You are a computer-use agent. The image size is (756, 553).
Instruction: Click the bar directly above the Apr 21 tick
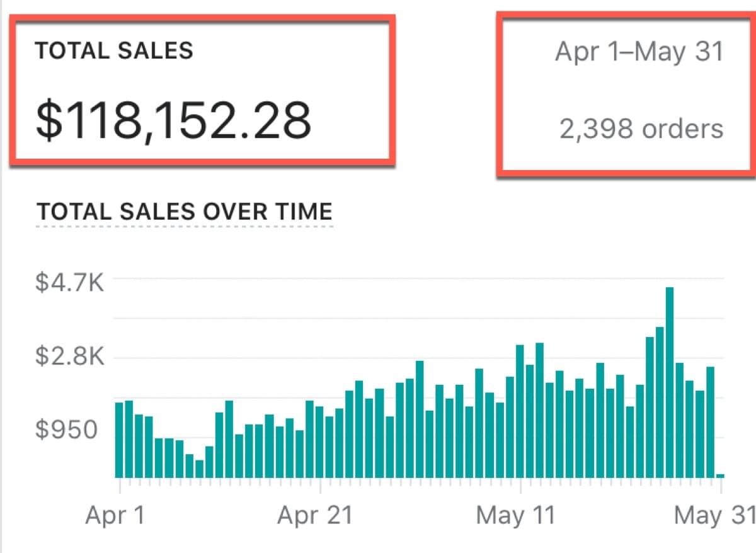[x=319, y=442]
